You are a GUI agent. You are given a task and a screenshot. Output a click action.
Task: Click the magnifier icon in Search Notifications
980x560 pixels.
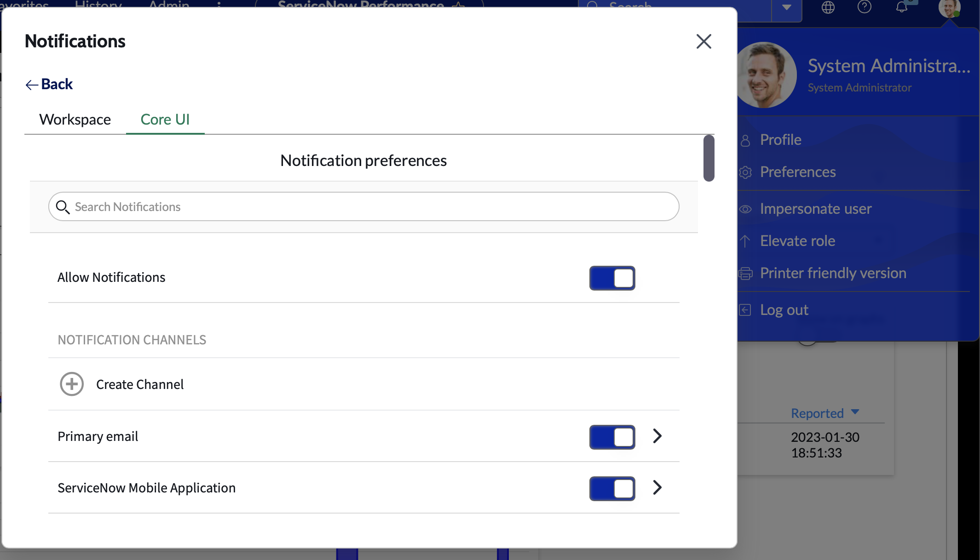click(63, 207)
